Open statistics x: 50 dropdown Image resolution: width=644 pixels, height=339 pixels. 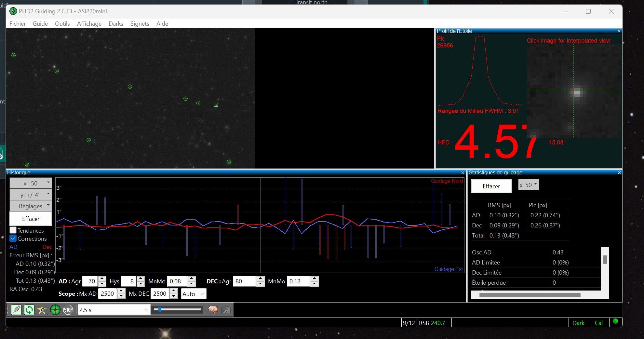[529, 185]
